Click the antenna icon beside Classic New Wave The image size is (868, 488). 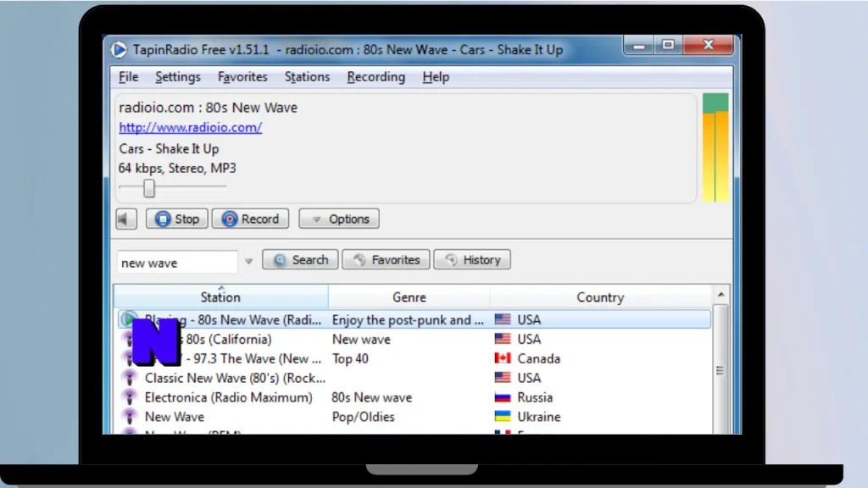(x=130, y=378)
